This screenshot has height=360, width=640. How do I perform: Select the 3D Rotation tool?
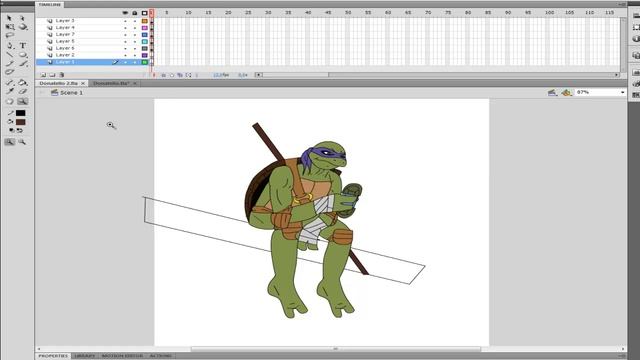pyautogui.click(x=23, y=27)
